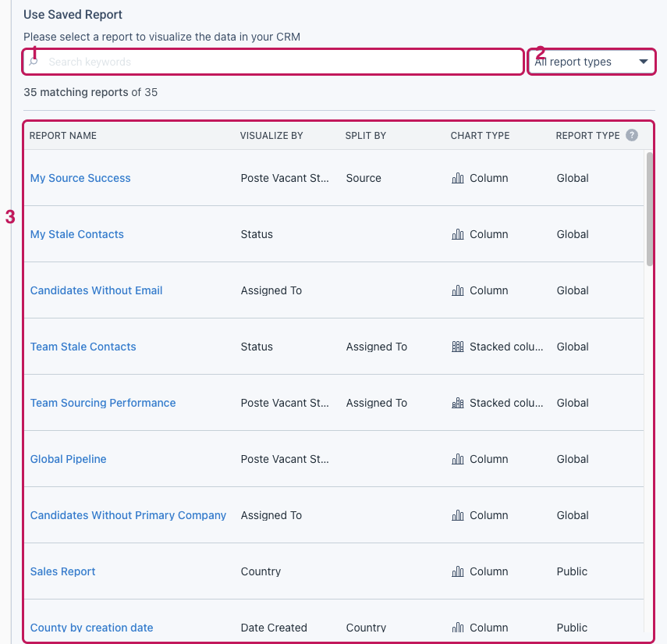This screenshot has width=667, height=644.
Task: Select Candidates Without Primary Company report
Action: click(128, 515)
